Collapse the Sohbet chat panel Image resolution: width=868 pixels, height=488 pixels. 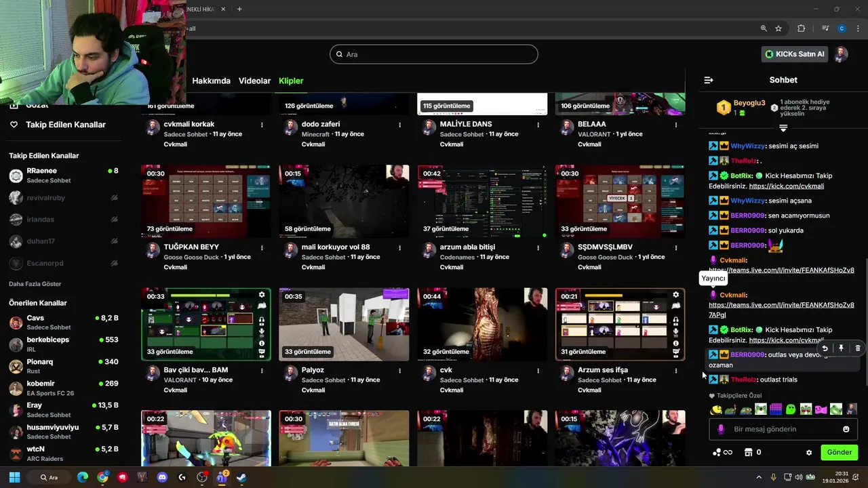click(x=709, y=80)
